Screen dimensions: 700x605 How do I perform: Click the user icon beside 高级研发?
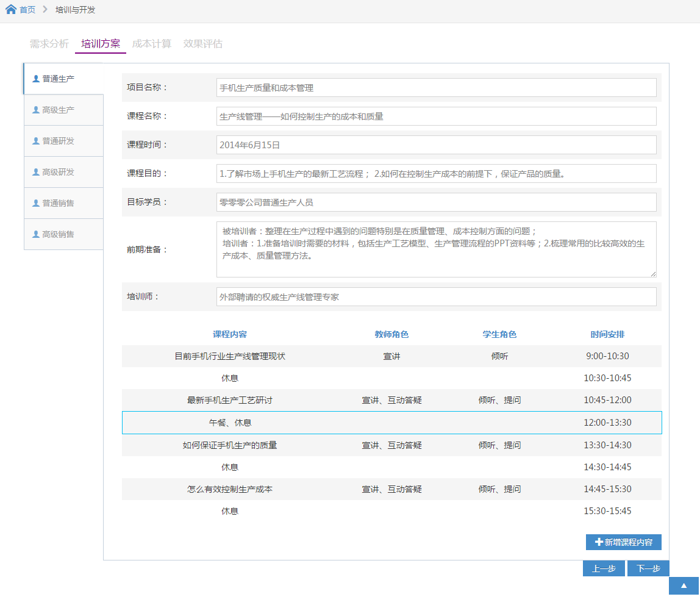pos(36,172)
